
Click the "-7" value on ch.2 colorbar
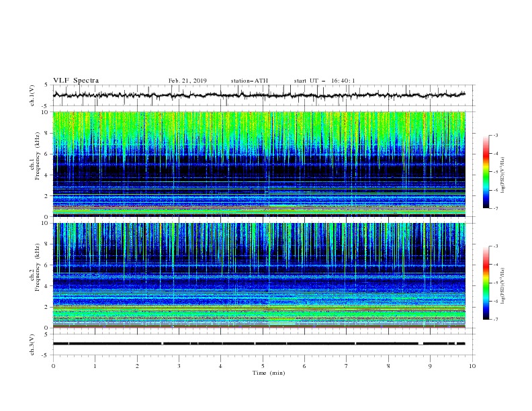click(495, 320)
